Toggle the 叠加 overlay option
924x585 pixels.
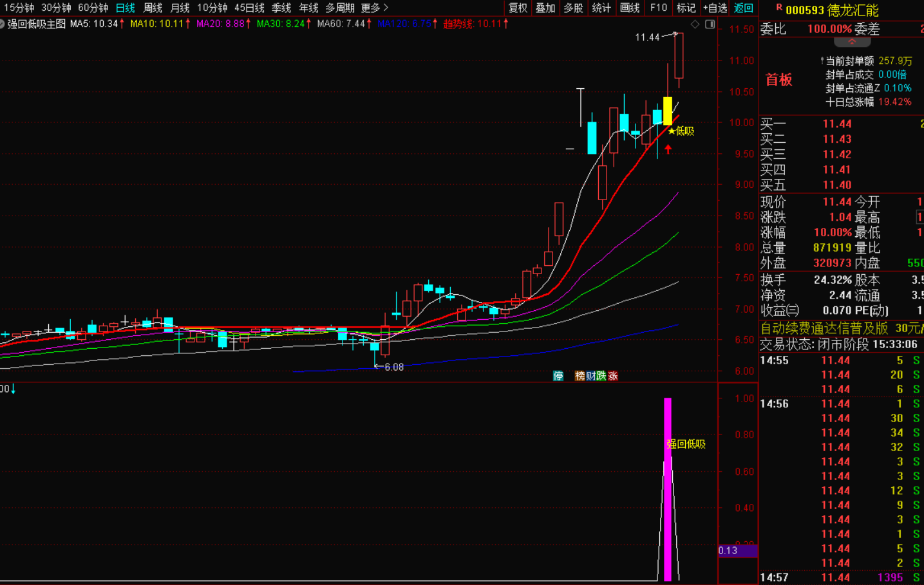pyautogui.click(x=545, y=8)
